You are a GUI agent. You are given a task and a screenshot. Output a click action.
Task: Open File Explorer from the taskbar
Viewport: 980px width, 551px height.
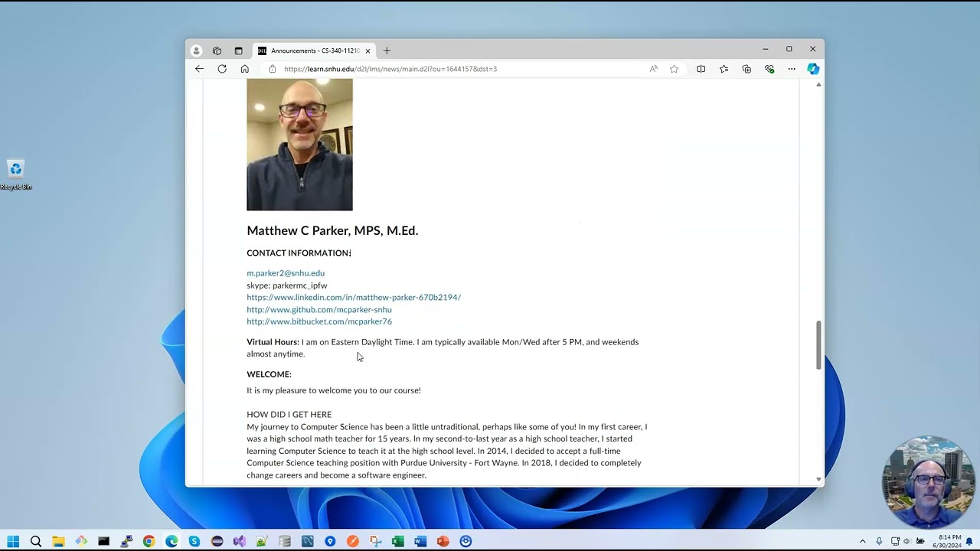[58, 541]
